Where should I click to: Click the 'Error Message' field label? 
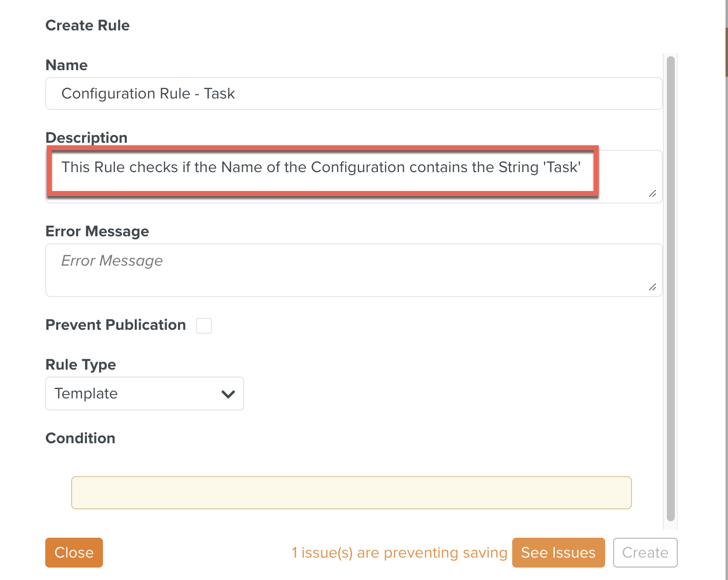pyautogui.click(x=97, y=231)
